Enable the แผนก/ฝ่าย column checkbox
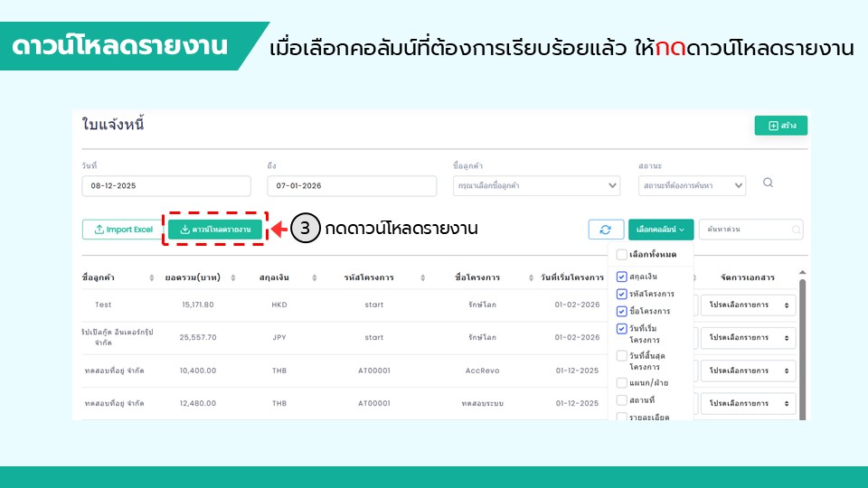This screenshot has height=488, width=868. [622, 383]
